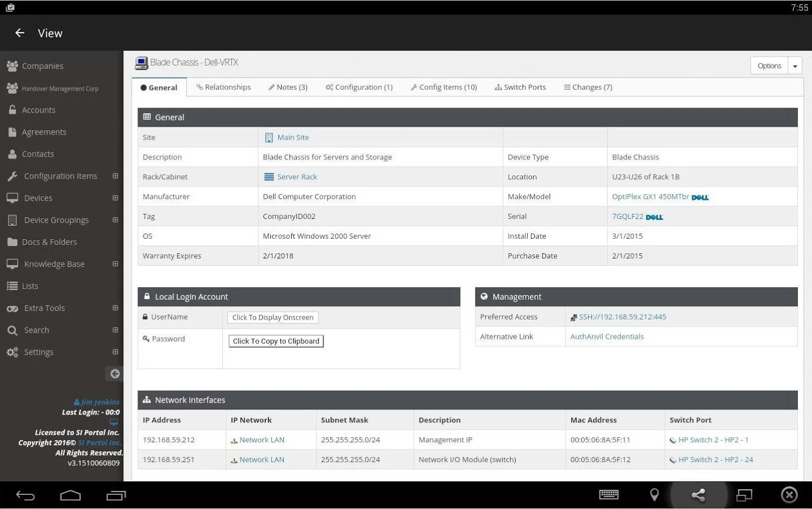Click the Dell logo beside OptiPlex model
Viewport: 812px width, 509px height.
(x=700, y=197)
